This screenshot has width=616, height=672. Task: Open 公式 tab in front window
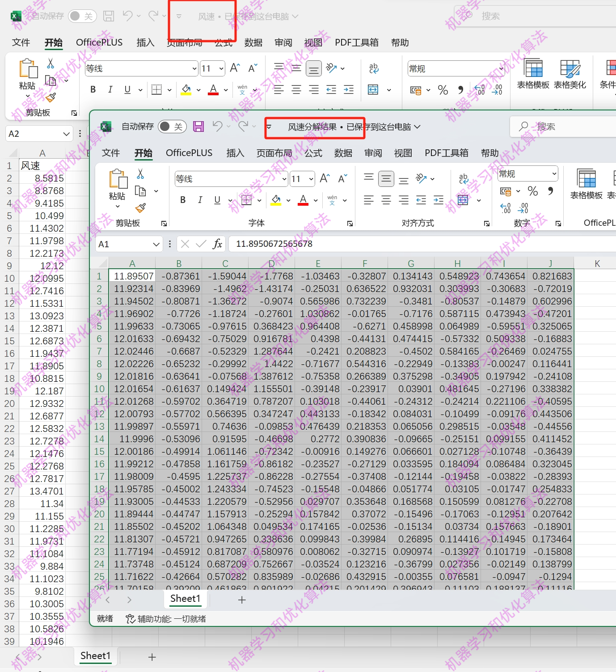tap(313, 153)
